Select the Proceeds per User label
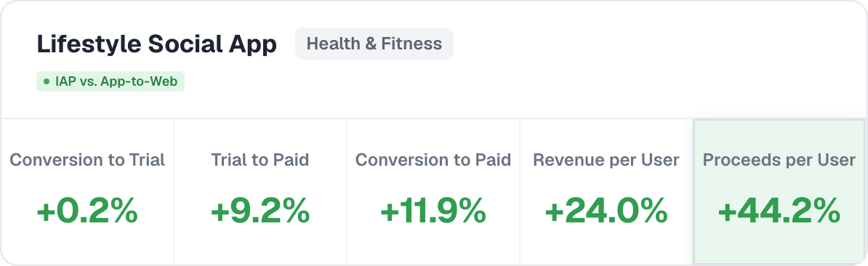 [x=779, y=161]
